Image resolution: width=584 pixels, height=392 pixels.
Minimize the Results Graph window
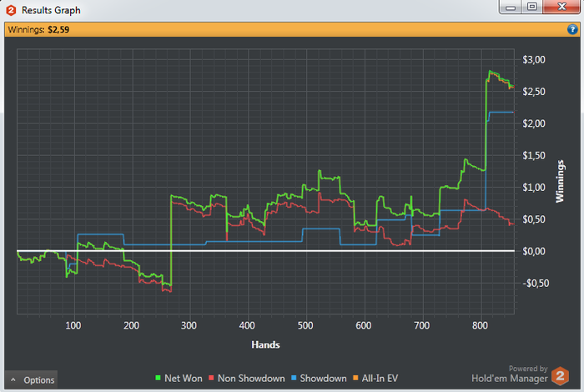coord(511,7)
